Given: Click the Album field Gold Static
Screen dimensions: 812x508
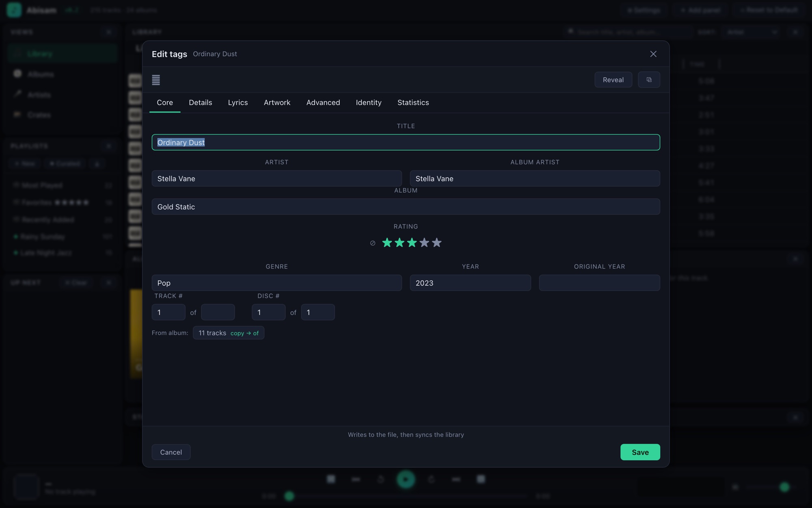Looking at the screenshot, I should tap(406, 206).
